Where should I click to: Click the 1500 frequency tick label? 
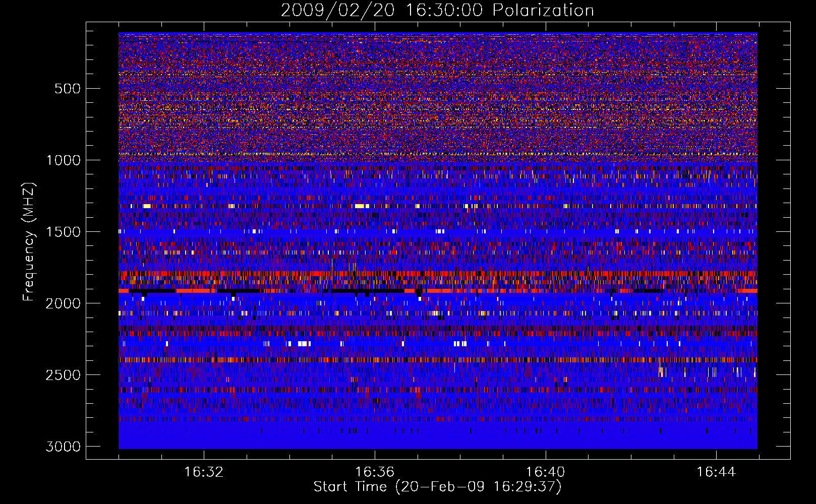(63, 232)
